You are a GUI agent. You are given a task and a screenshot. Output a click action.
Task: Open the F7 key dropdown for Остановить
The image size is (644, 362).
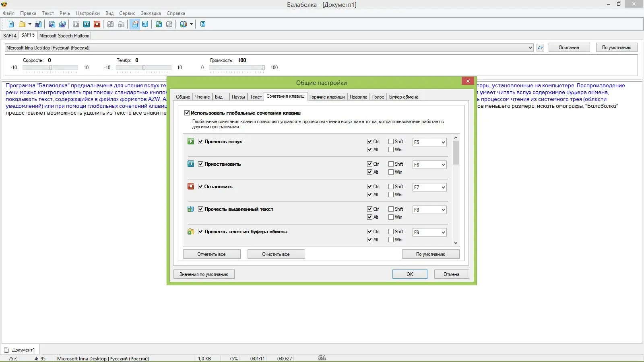(429, 187)
